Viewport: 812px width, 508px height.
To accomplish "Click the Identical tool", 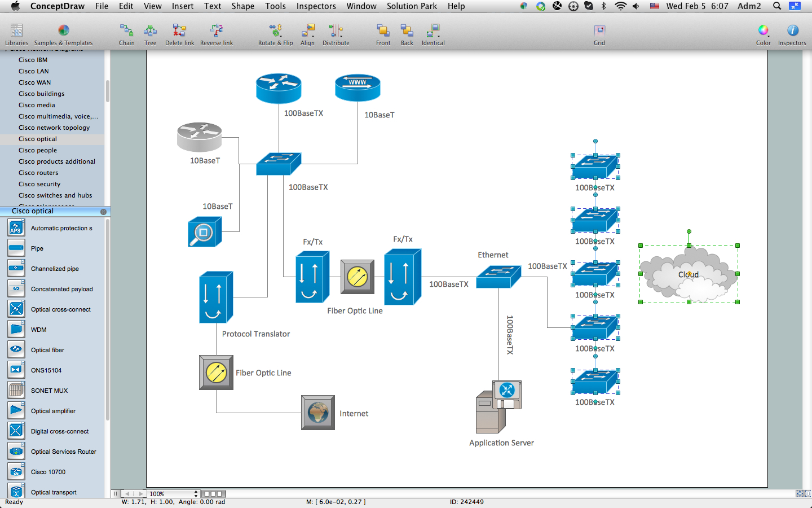I will (433, 34).
